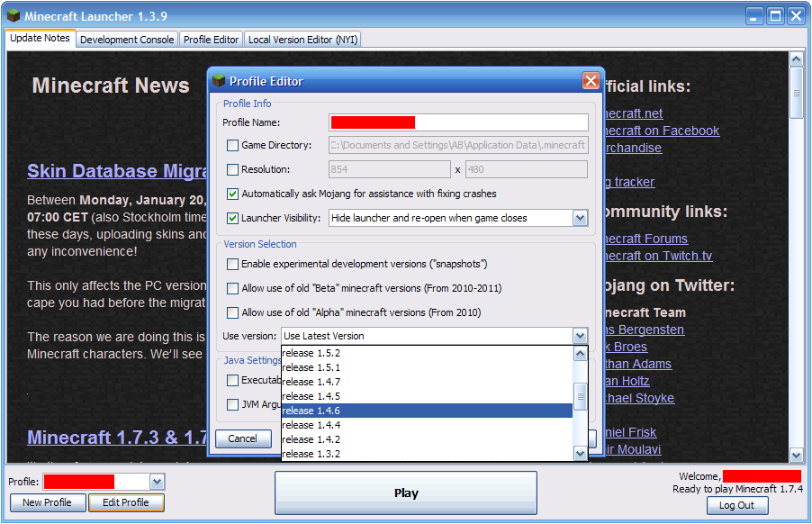Screen dimensions: 812x524
Task: Open the Profile Editor tab
Action: pos(211,40)
